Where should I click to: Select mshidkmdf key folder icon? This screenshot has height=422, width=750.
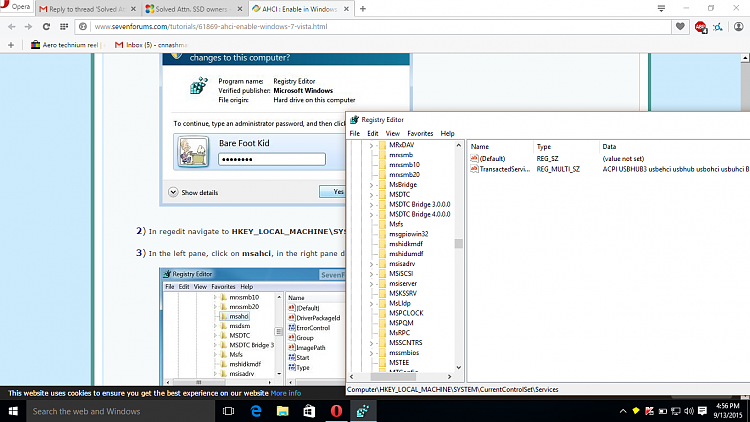pyautogui.click(x=382, y=244)
